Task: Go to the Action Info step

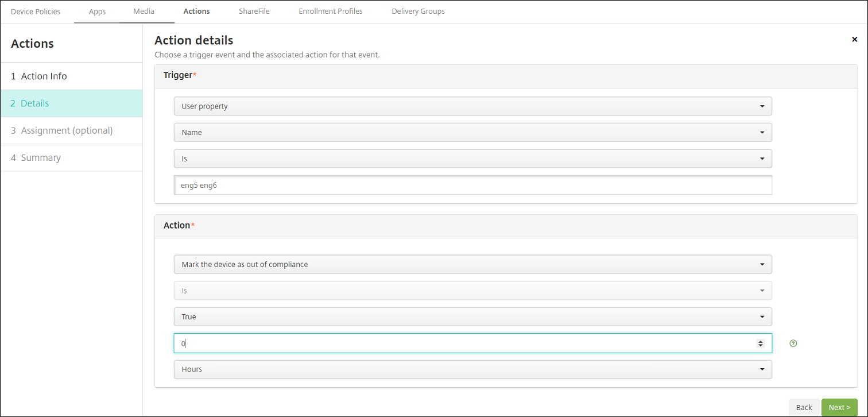Action: [44, 76]
